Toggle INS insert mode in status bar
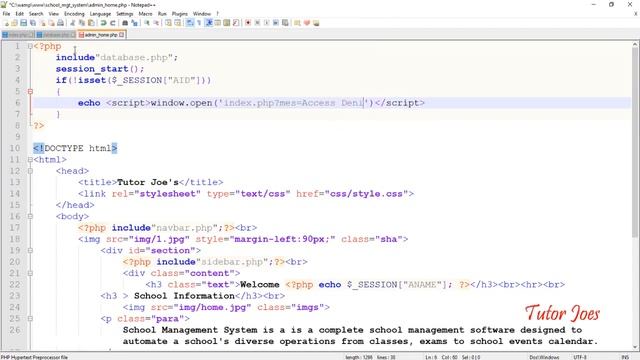The width and height of the screenshot is (640, 360). click(x=625, y=357)
